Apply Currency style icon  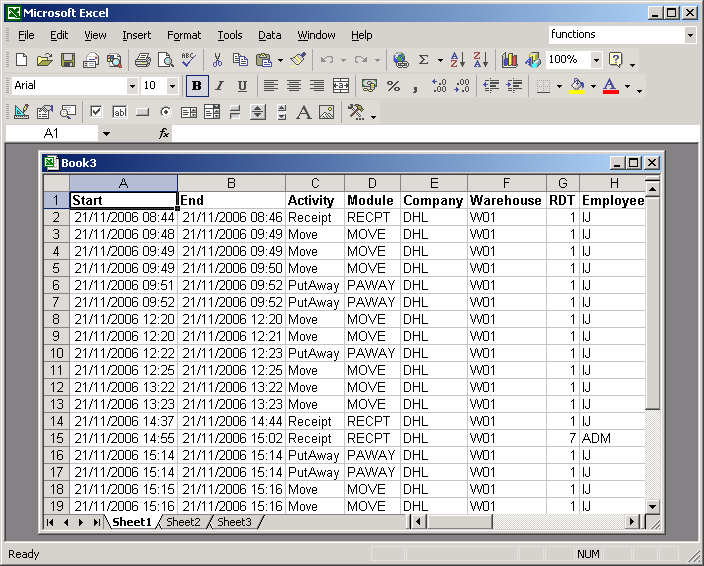(370, 86)
